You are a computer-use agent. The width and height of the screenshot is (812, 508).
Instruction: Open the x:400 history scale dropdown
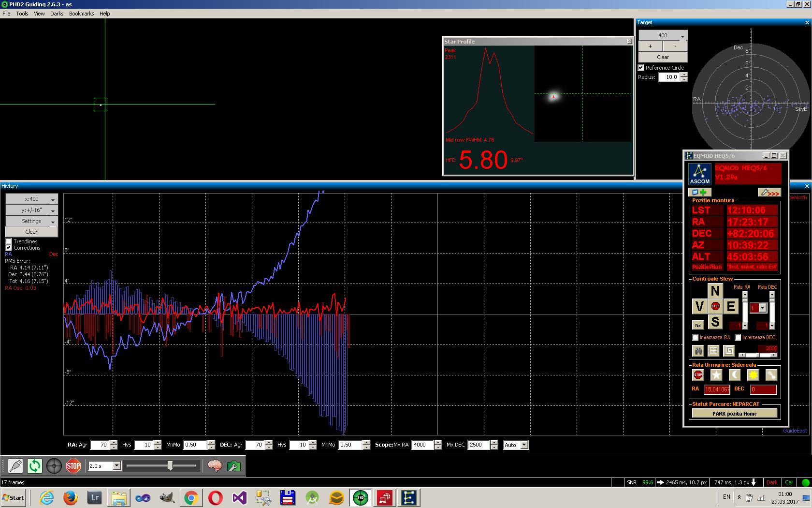point(32,199)
